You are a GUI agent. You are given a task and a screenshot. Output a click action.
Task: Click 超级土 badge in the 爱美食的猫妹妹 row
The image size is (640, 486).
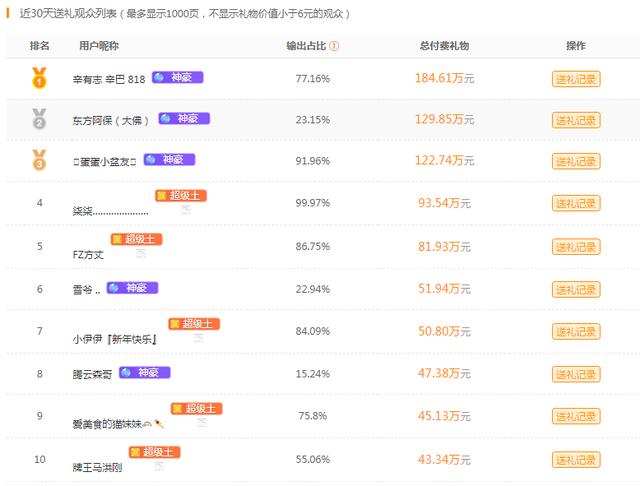click(196, 408)
